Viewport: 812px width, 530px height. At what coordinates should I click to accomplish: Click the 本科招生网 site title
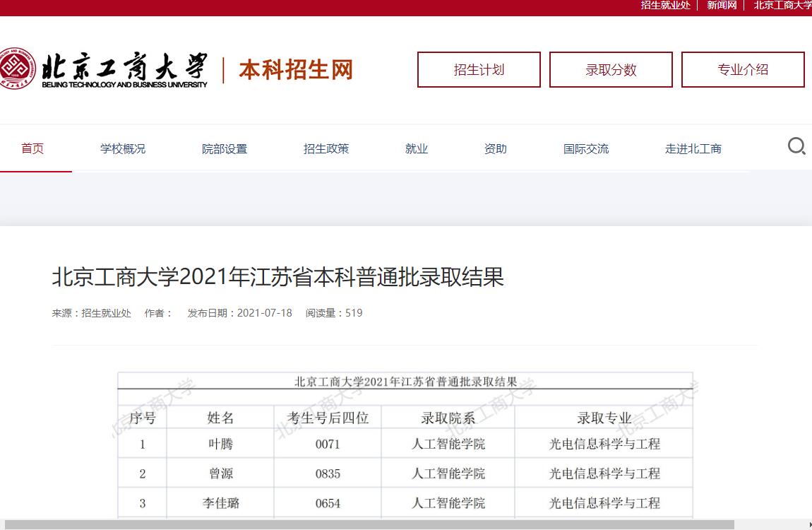[x=296, y=69]
